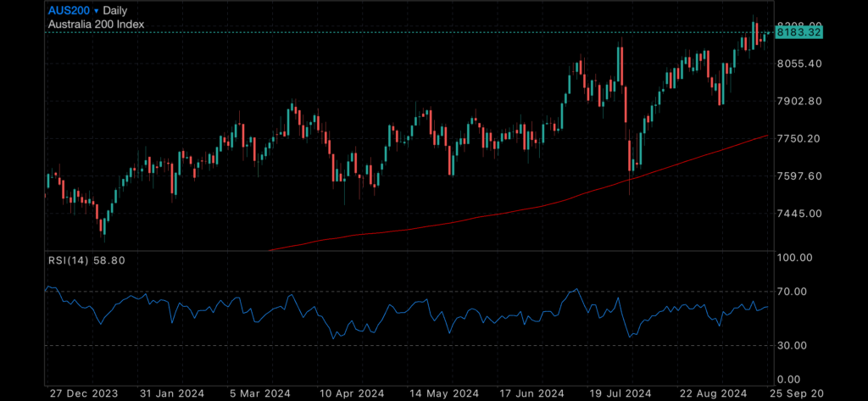Click the 19 Jul 2024 date label

click(620, 393)
